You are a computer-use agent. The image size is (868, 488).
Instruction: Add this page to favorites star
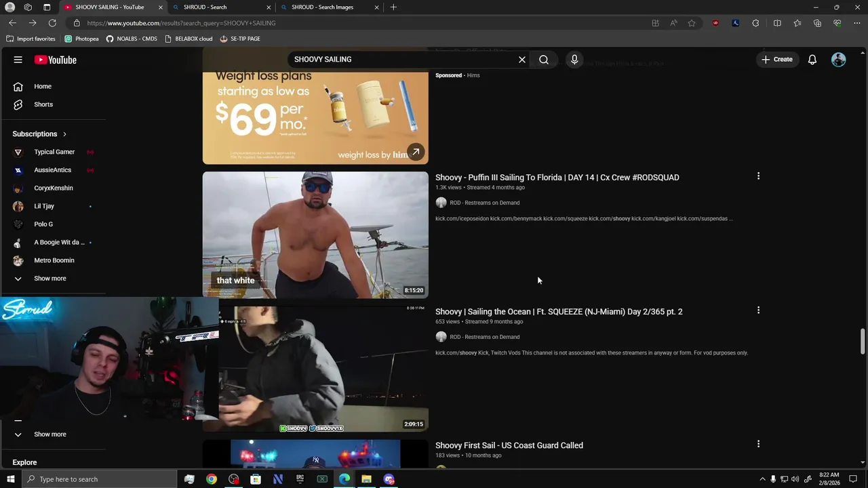point(692,23)
